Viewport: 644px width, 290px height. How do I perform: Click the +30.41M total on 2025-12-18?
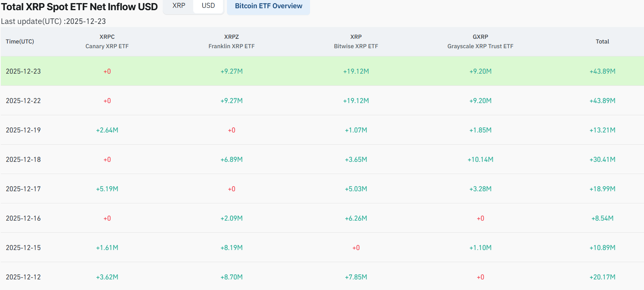602,159
